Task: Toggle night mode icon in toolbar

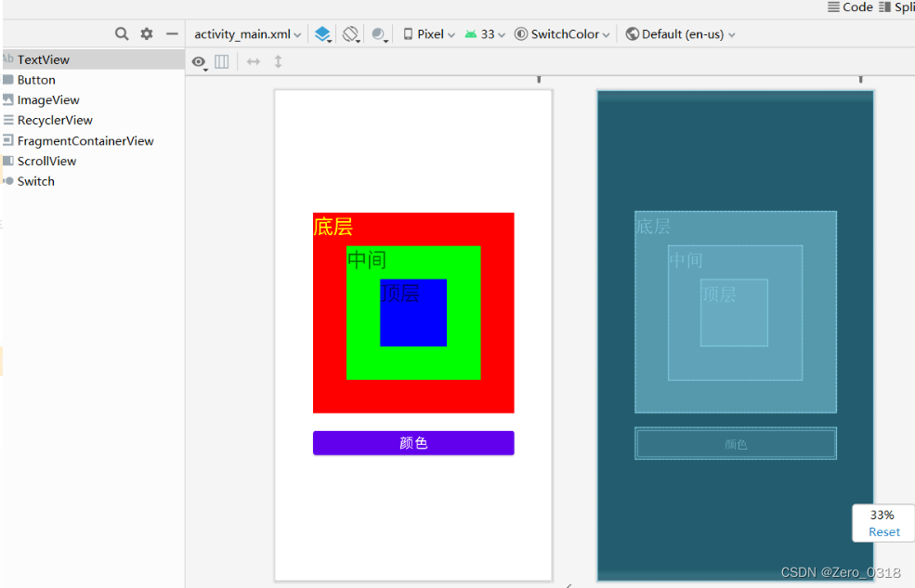Action: pyautogui.click(x=379, y=34)
